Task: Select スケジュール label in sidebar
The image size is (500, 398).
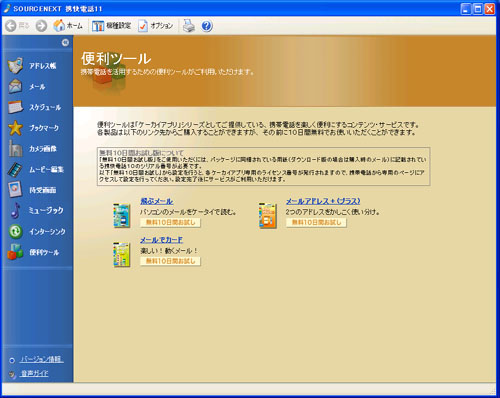Action: [45, 107]
